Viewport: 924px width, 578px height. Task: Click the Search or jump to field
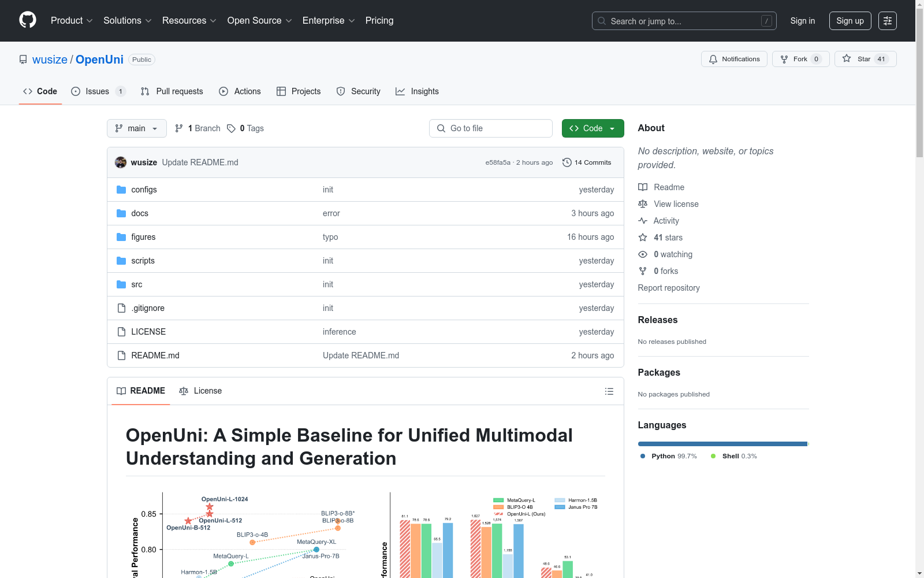tap(684, 21)
